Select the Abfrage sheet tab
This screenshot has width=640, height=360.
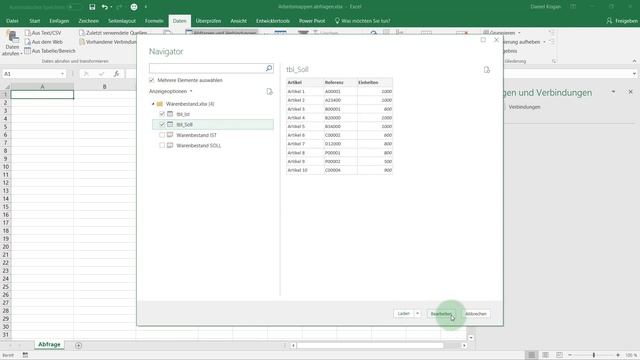click(49, 344)
